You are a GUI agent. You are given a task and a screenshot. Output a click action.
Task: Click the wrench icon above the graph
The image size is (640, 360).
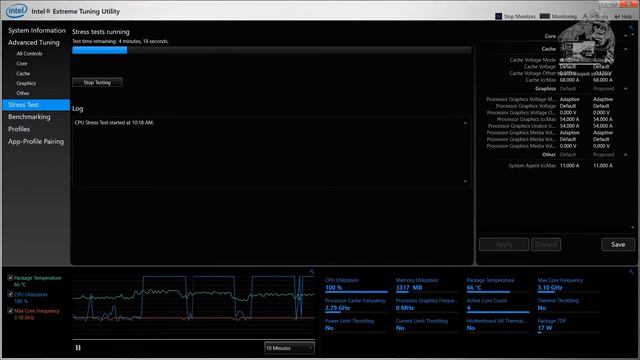pos(312,271)
